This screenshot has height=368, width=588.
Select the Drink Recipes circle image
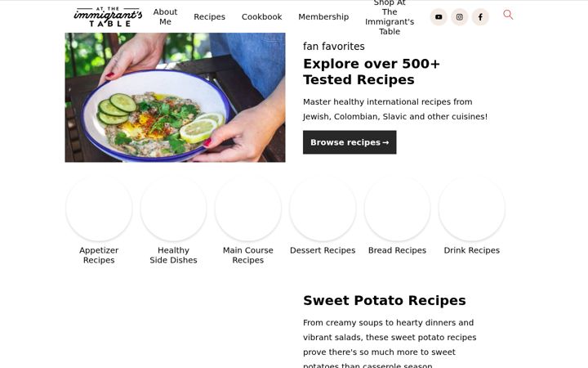pos(472,208)
